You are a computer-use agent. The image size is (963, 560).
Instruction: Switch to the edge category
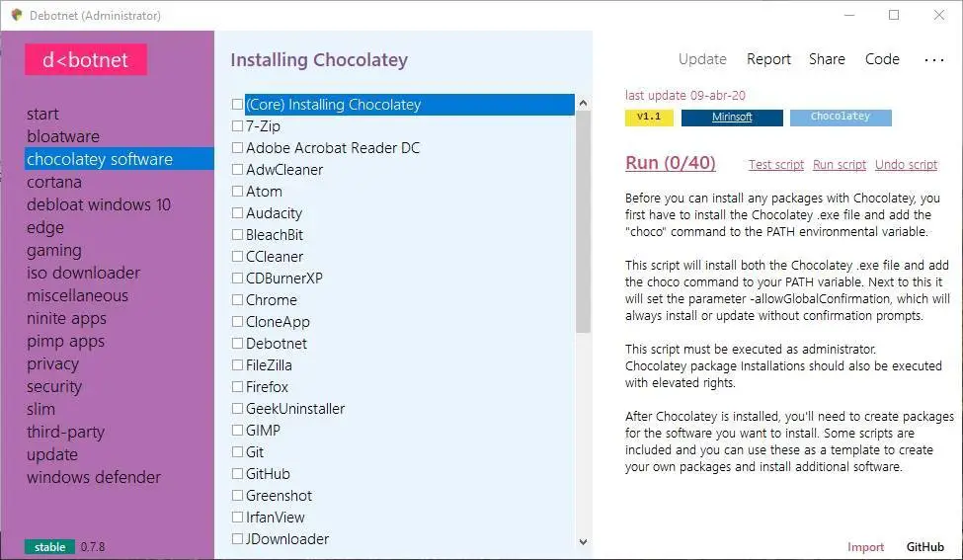[x=44, y=228]
